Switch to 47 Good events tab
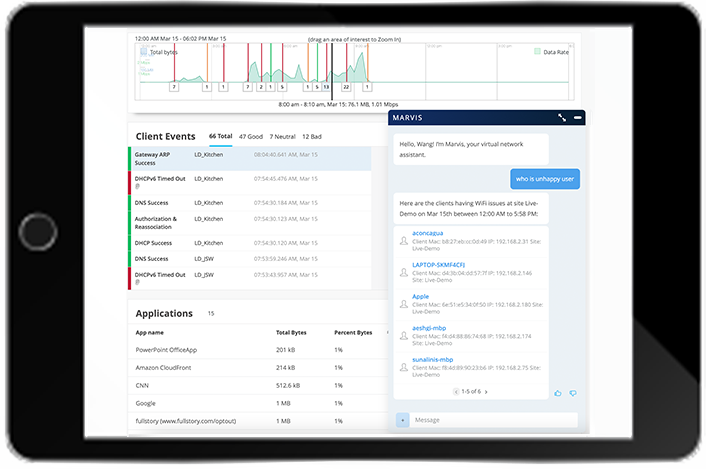Image resolution: width=706 pixels, height=469 pixels. [x=250, y=135]
